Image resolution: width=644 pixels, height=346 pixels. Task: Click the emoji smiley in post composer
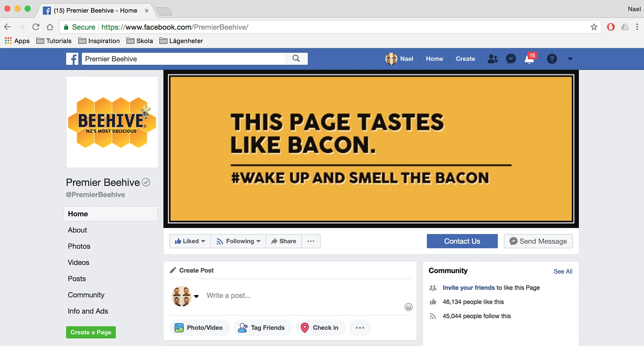[409, 307]
